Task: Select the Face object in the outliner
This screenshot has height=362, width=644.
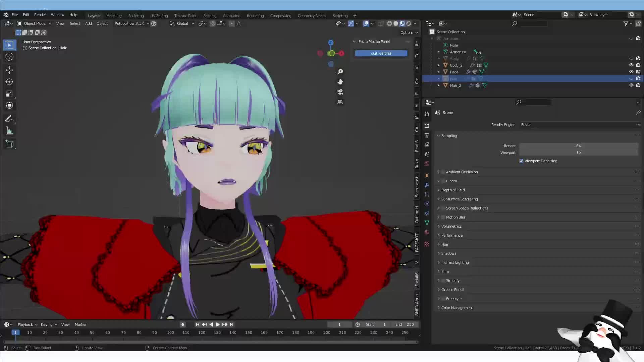Action: tap(454, 72)
